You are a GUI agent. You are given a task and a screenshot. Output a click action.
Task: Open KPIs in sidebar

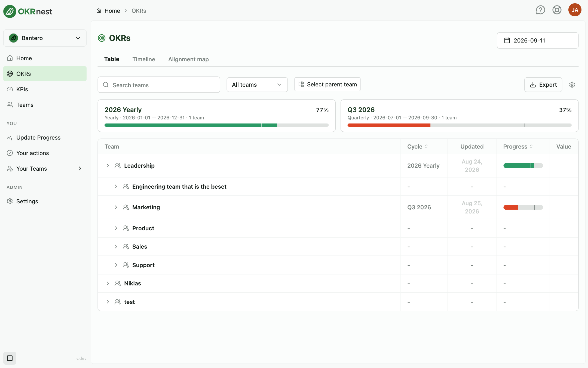click(45, 89)
